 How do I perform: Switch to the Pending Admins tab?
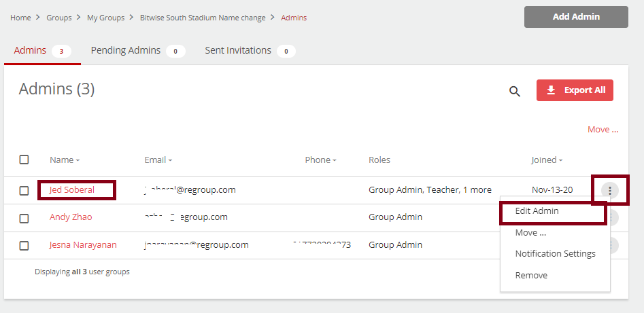pos(137,51)
